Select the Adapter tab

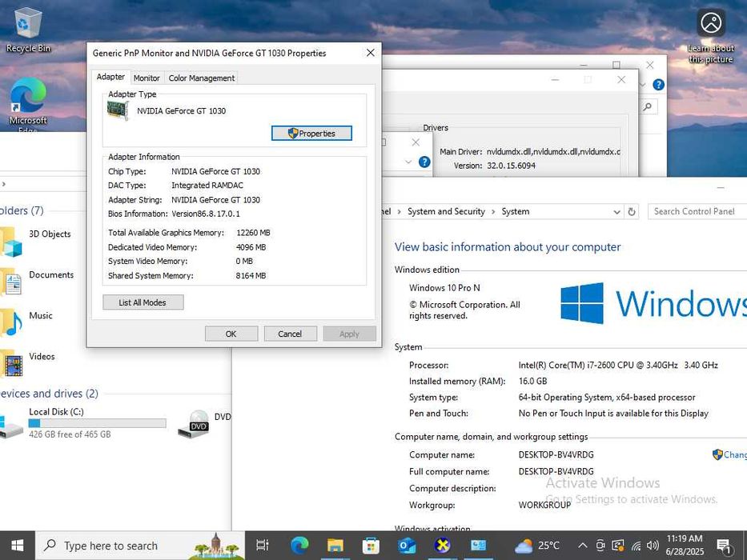tap(110, 77)
